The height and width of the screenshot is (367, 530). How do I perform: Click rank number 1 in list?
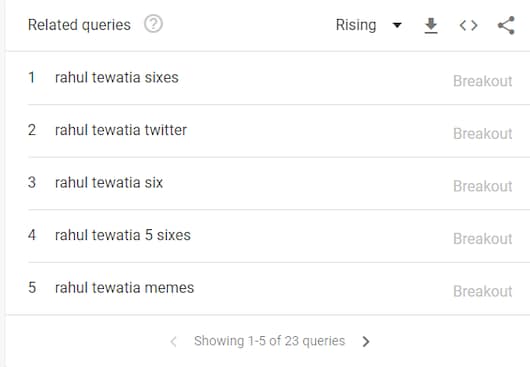pyautogui.click(x=31, y=77)
